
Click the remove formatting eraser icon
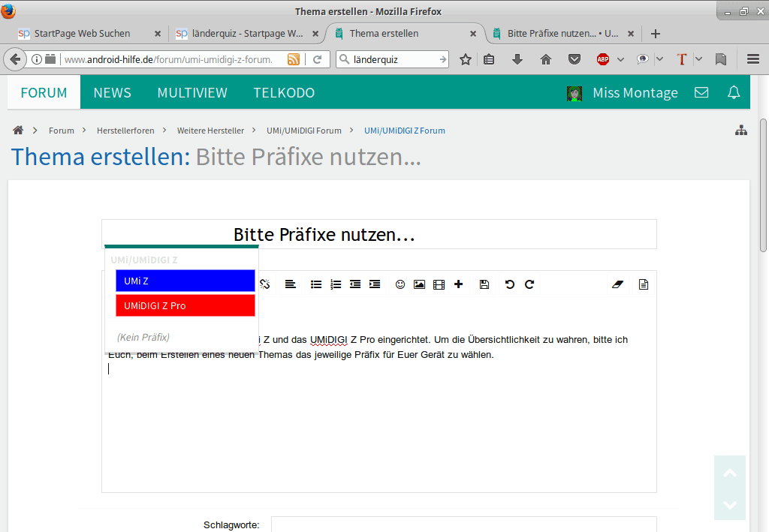(618, 284)
